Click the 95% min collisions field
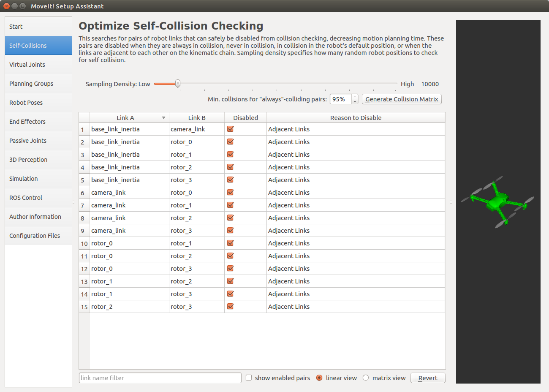The image size is (549, 392). [341, 99]
